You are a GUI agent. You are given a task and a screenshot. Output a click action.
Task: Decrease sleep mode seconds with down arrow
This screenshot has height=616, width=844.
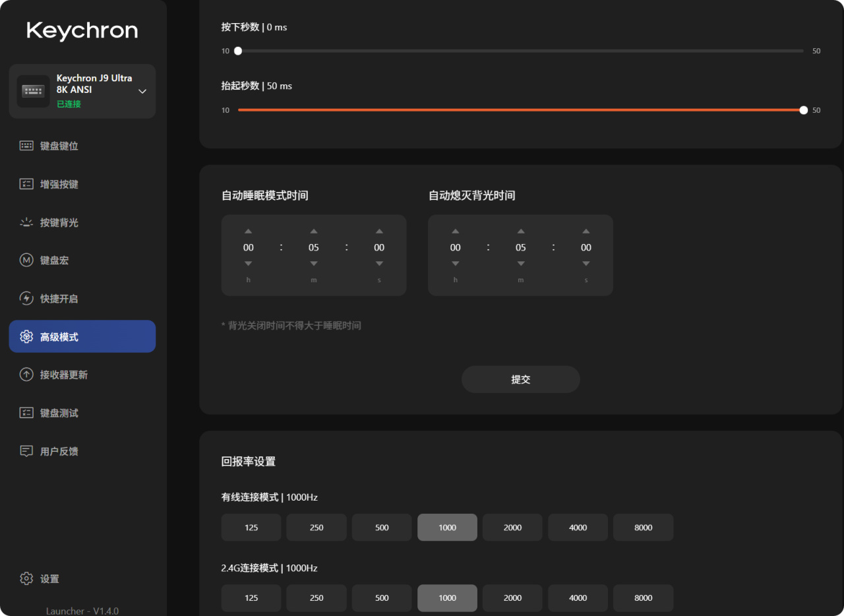379,264
